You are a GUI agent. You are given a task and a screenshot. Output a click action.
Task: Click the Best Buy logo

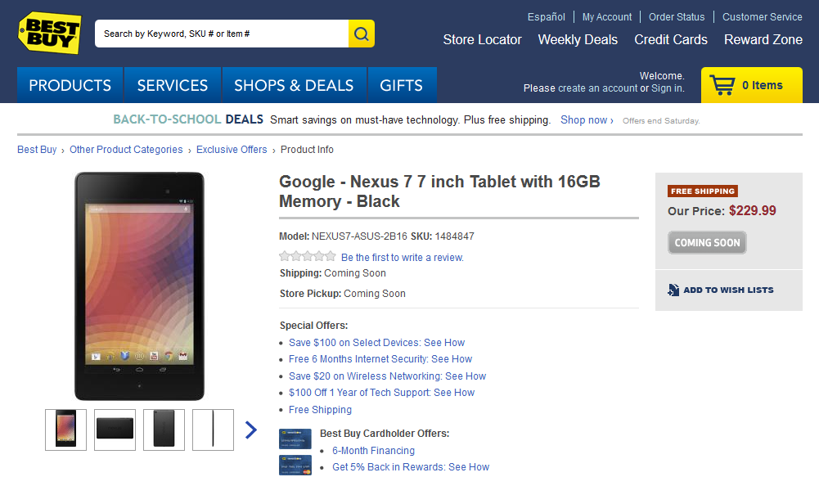coord(50,33)
